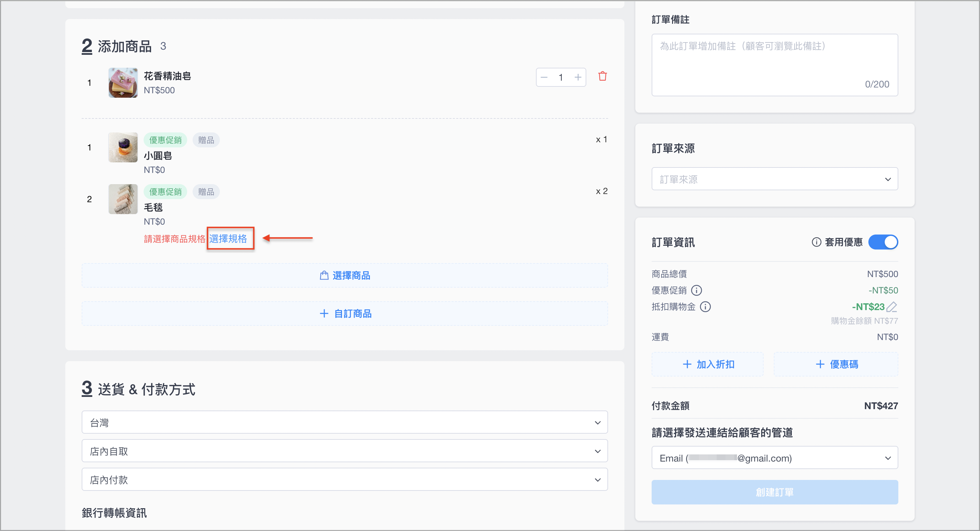The image size is (980, 531).
Task: Open the 店內自取 delivery dropdown
Action: (345, 451)
